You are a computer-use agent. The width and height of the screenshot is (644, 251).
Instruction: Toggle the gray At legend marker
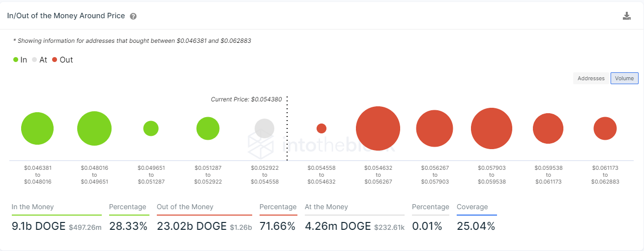point(34,60)
